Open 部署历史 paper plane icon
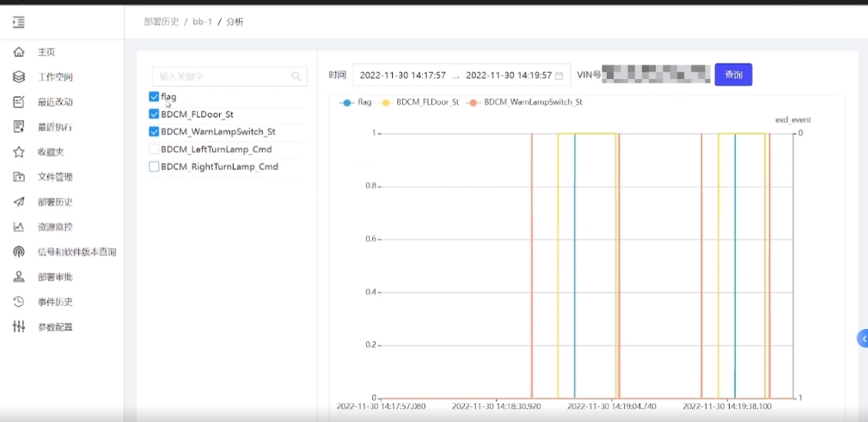The image size is (868, 422). tap(19, 202)
